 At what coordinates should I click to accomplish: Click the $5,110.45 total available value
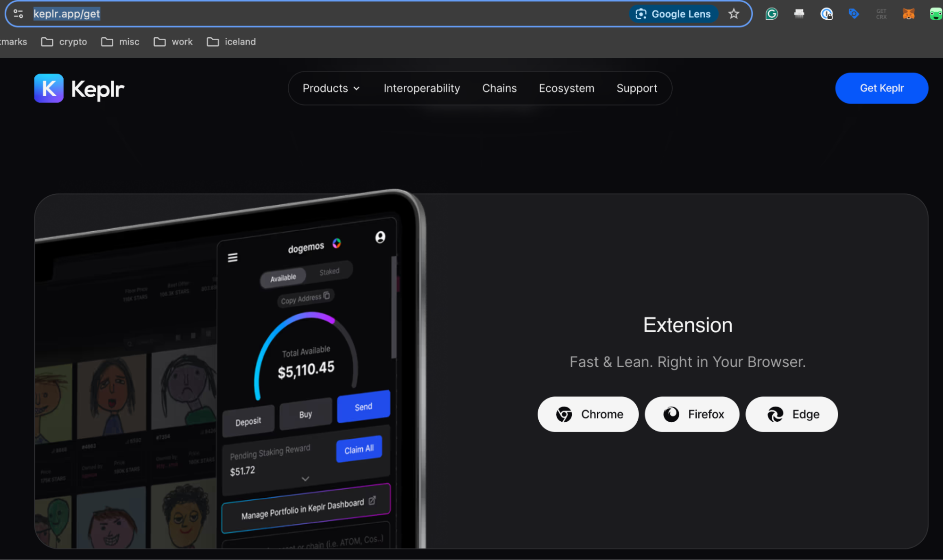click(306, 369)
